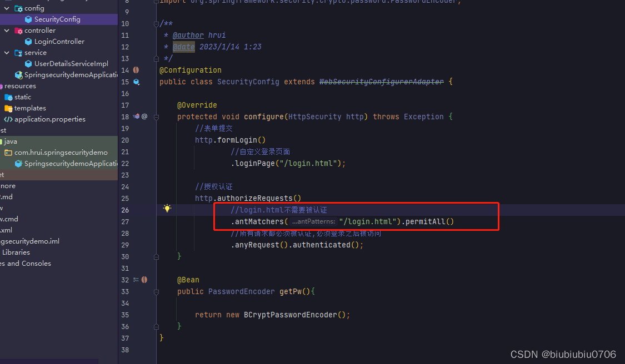Click the test SpringsecuritydemoApplication class icon
The width and height of the screenshot is (625, 364).
pyautogui.click(x=18, y=164)
